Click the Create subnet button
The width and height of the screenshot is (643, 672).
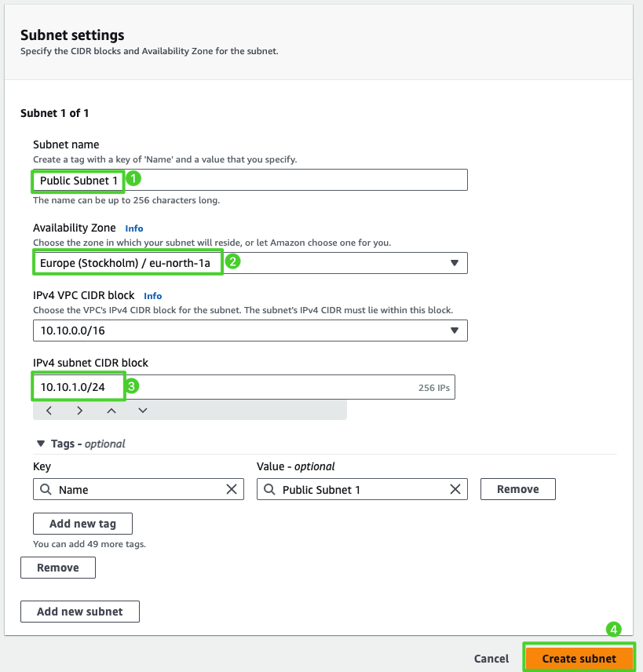[579, 658]
